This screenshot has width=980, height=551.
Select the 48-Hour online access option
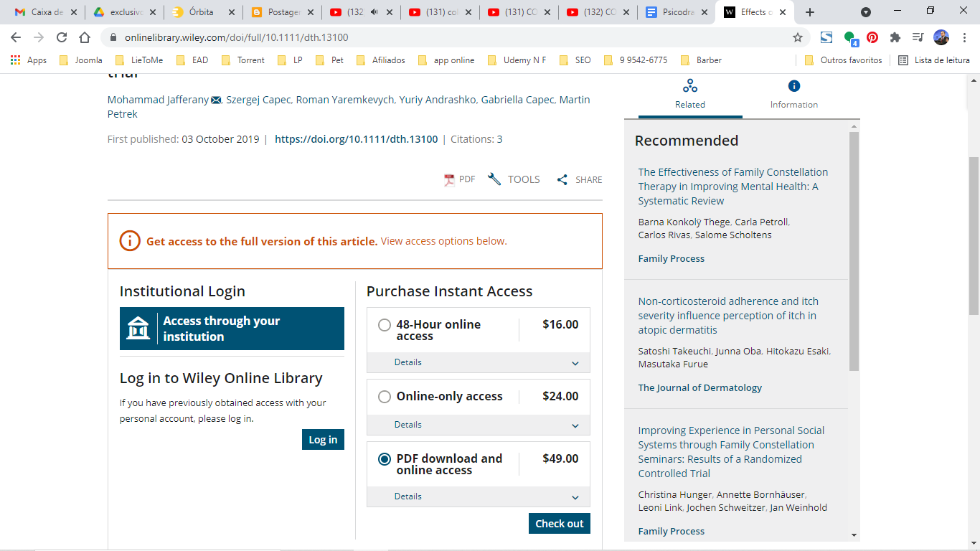pos(385,325)
